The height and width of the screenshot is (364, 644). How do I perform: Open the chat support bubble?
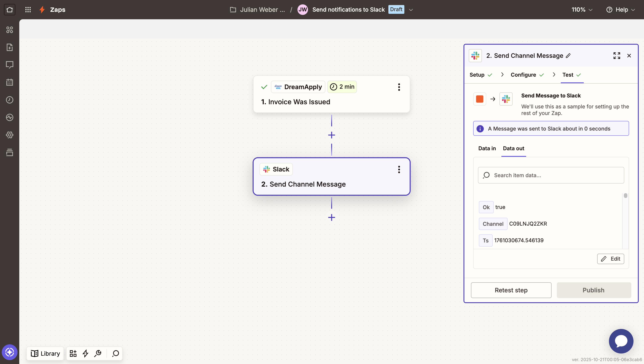pos(621,341)
